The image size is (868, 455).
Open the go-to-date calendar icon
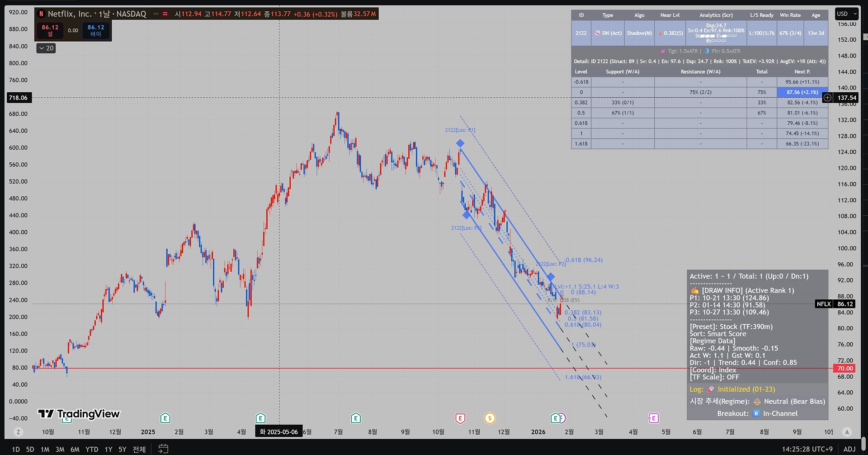(x=163, y=449)
